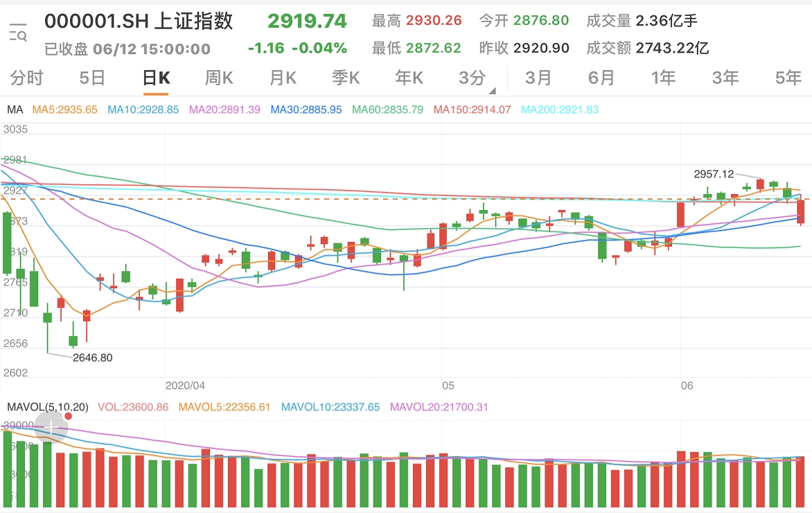The image size is (812, 513).
Task: Tap the 已收盘 06/12 15:00:00 status
Action: [x=127, y=49]
